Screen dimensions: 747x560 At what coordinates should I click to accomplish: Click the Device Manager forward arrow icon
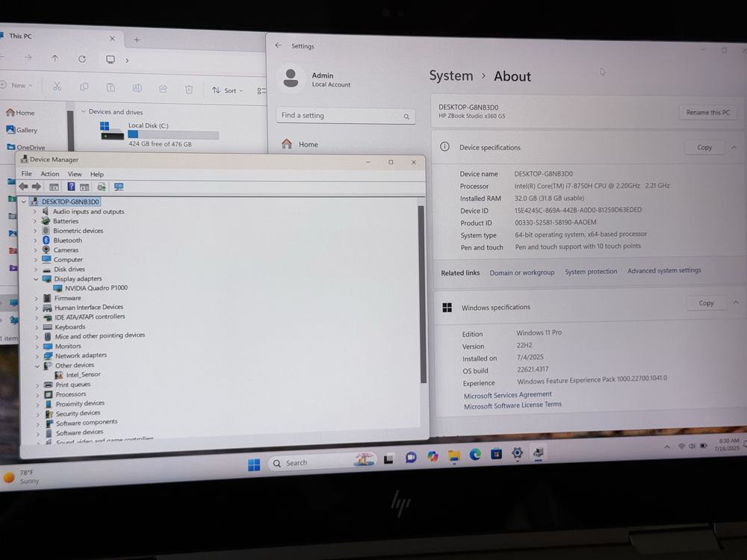pyautogui.click(x=36, y=186)
